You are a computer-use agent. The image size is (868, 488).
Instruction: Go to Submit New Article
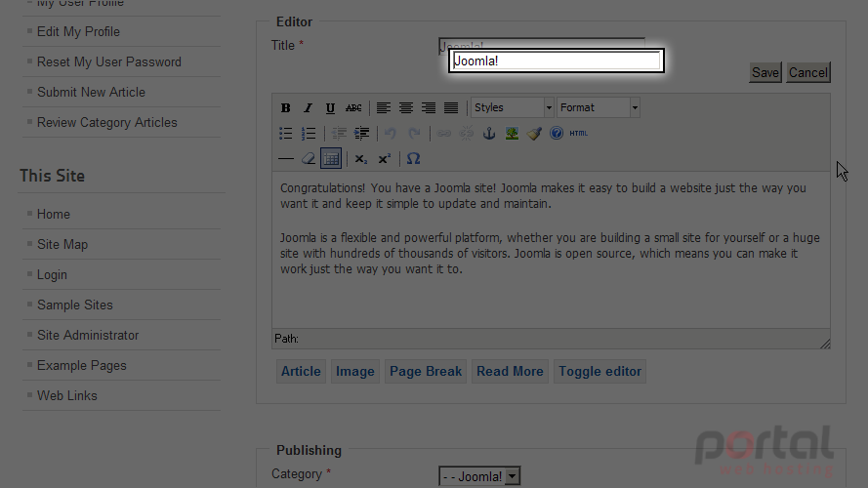click(92, 93)
